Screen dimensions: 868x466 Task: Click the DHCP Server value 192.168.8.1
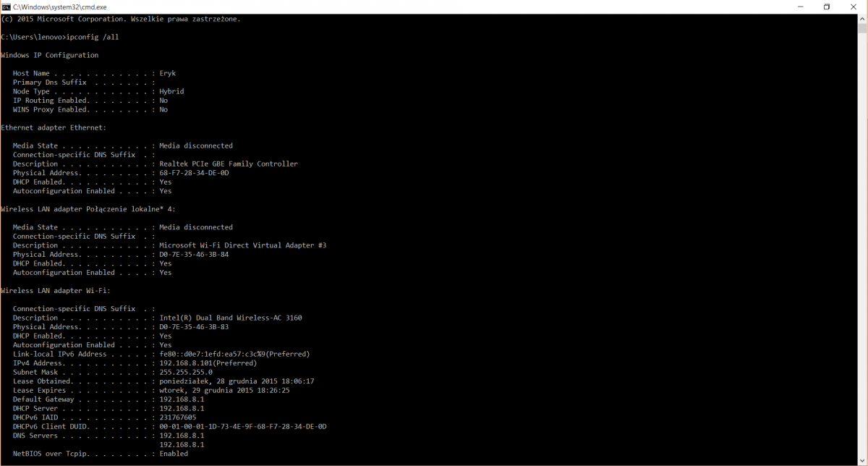tap(182, 409)
